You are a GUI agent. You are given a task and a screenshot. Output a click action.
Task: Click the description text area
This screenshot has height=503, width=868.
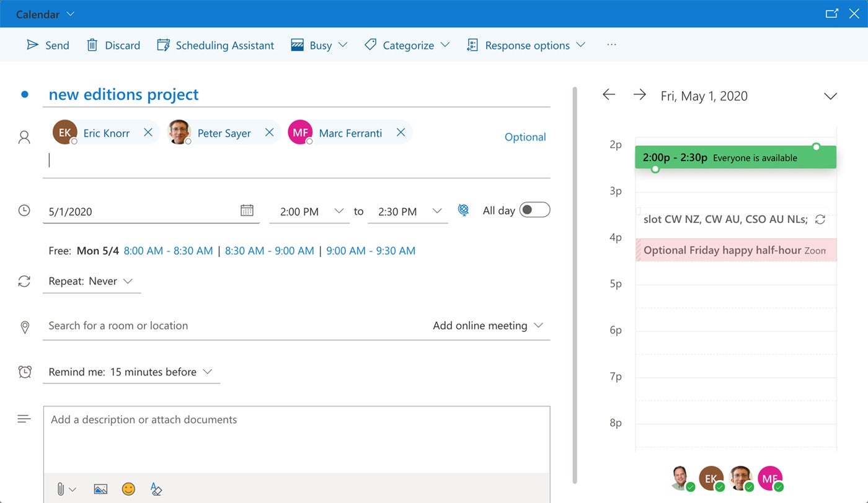[296, 439]
